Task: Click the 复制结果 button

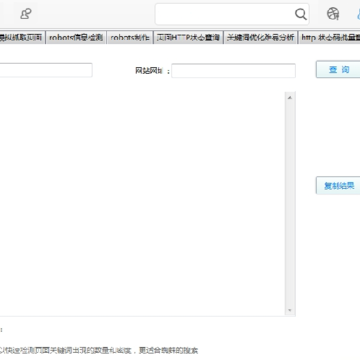Action: [x=338, y=186]
